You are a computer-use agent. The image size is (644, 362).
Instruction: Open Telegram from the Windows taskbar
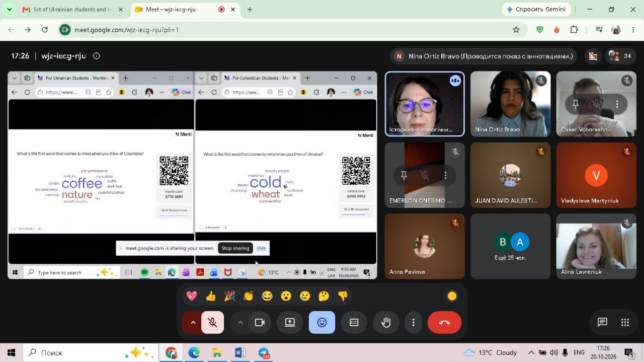[x=264, y=352]
